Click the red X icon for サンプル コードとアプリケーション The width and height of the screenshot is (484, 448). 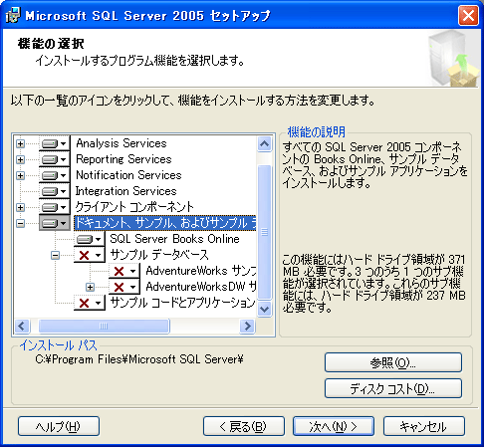point(89,303)
